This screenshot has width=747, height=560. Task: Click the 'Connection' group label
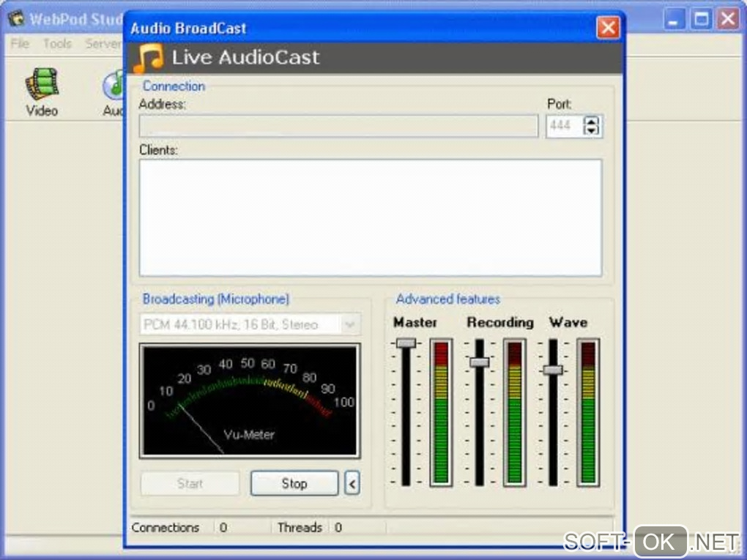pyautogui.click(x=174, y=86)
